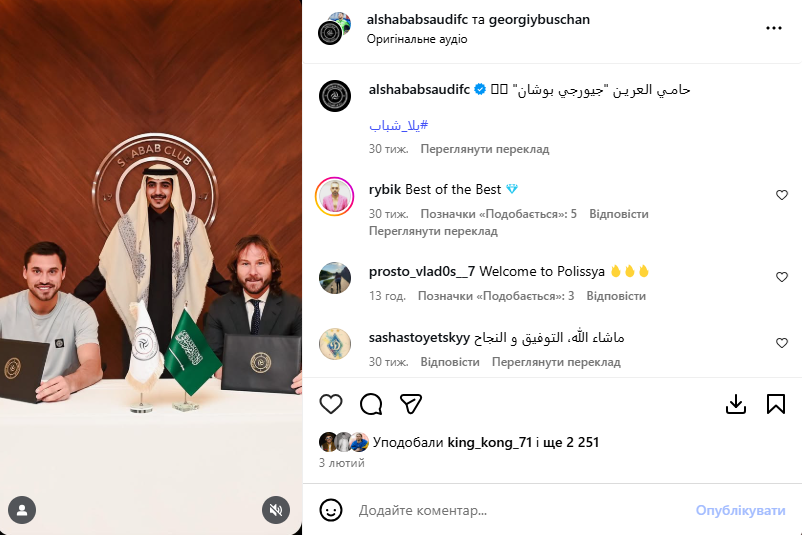Like sashastoyetskyy's comment with the heart
The image size is (802, 535).
782,343
